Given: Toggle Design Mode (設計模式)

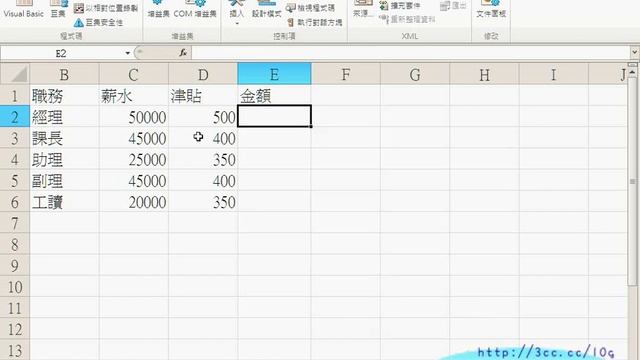Looking at the screenshot, I should 266,9.
